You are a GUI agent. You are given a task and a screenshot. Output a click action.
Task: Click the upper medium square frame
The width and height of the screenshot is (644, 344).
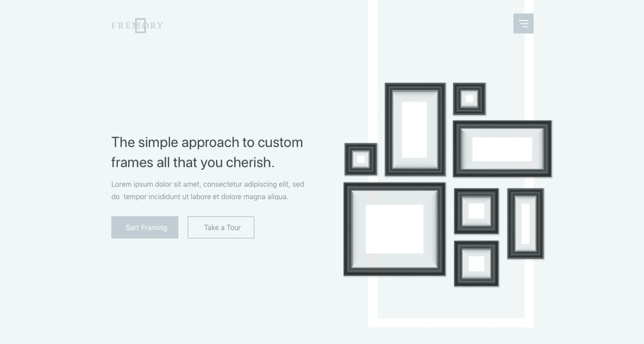coord(476,211)
